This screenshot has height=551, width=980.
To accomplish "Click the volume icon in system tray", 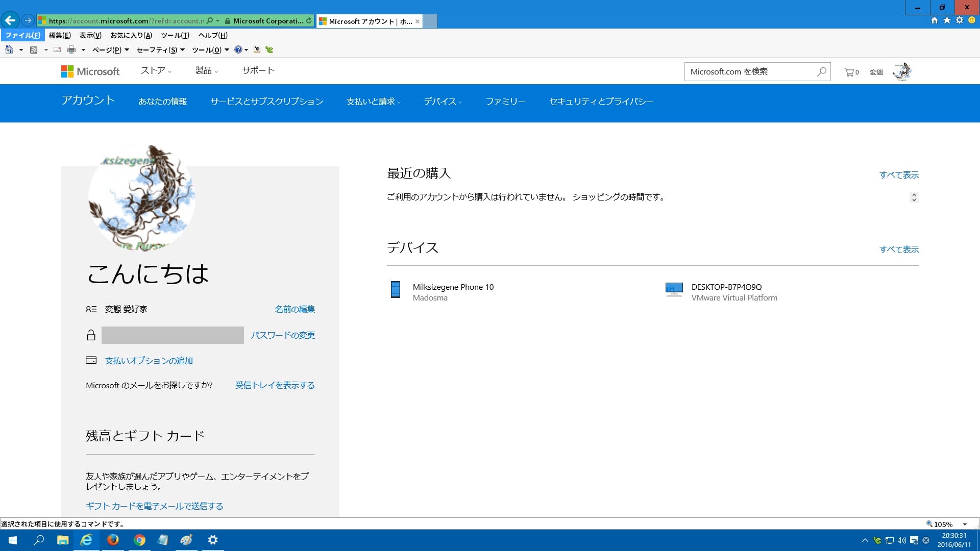I will coord(902,540).
